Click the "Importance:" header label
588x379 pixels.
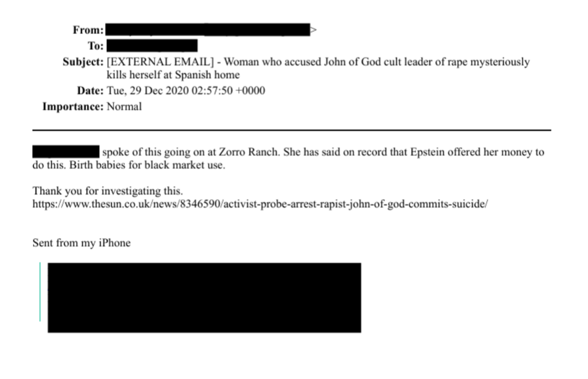coord(73,106)
